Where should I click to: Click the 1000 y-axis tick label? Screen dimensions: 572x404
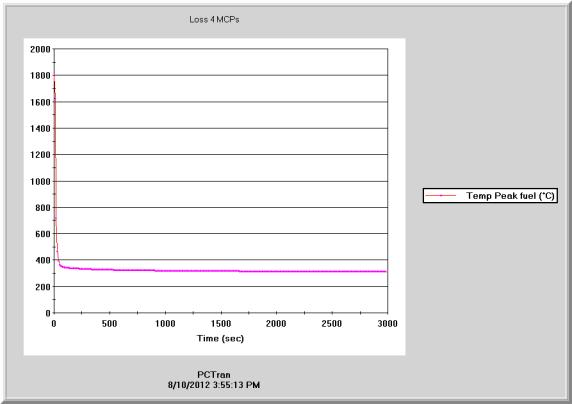pyautogui.click(x=40, y=181)
